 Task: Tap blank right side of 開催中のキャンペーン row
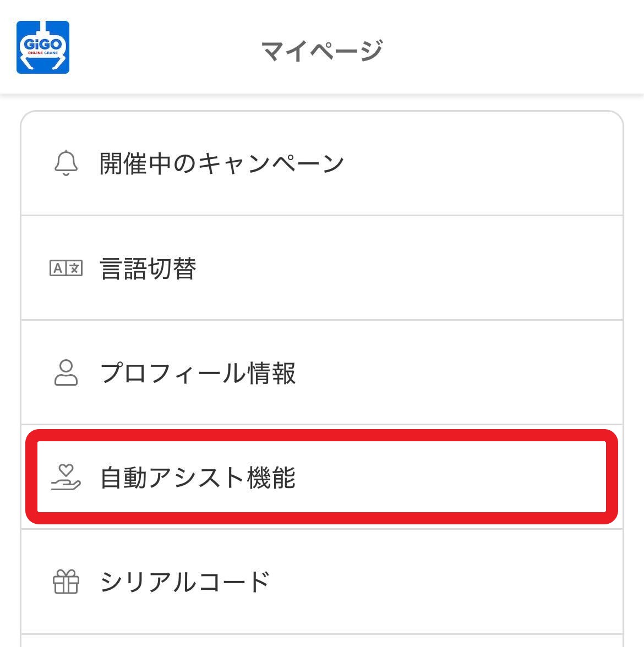495,163
